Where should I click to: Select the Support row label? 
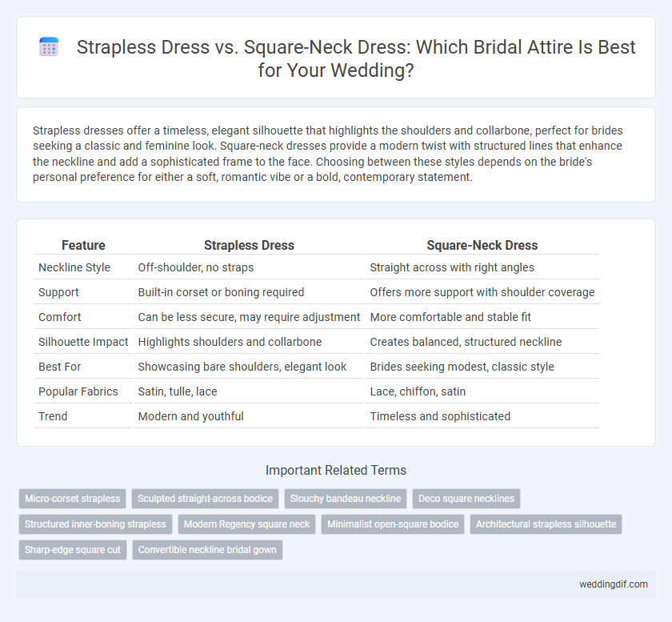pyautogui.click(x=58, y=292)
